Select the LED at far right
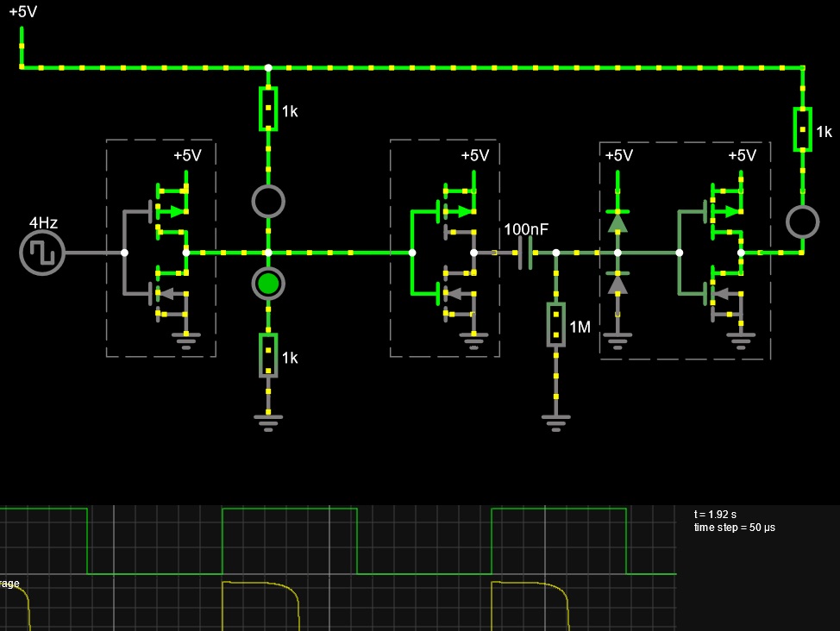Screen dimensions: 840x631 (803, 222)
